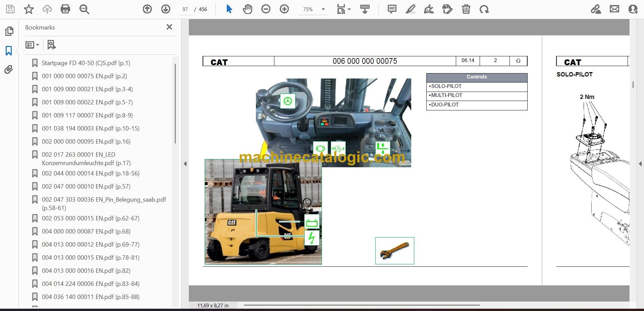Screen dimensions: 644x311
Task: Open the sign document tool
Action: (429, 9)
